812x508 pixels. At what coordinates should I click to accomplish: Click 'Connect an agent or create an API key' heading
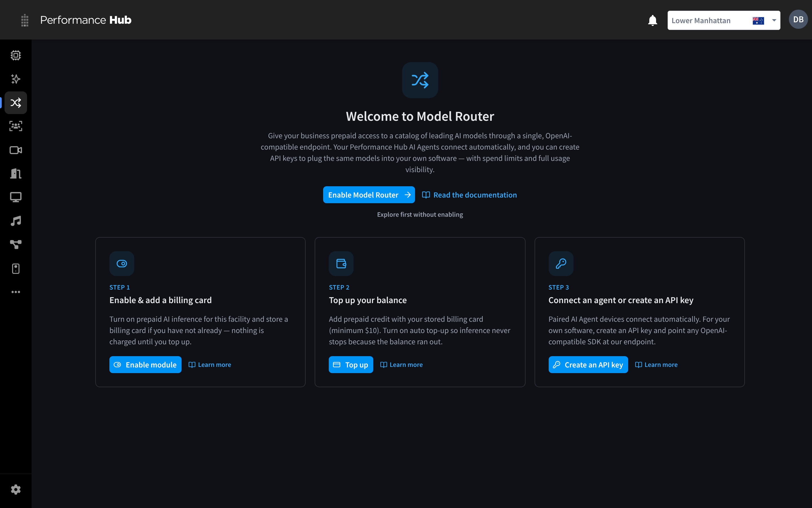(x=621, y=300)
